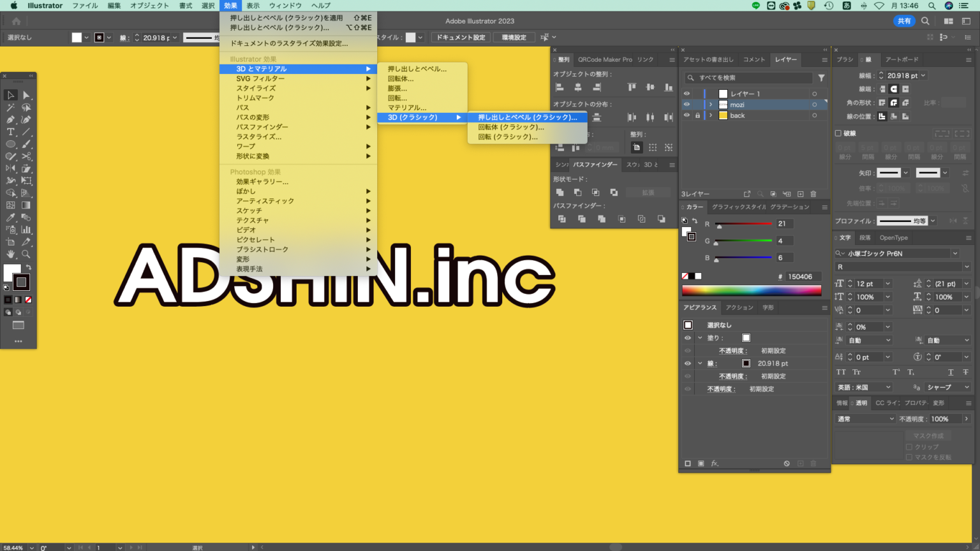Enable the 破線 checkbox in the stroke panel
Screen dimensions: 980x551
(x=839, y=133)
